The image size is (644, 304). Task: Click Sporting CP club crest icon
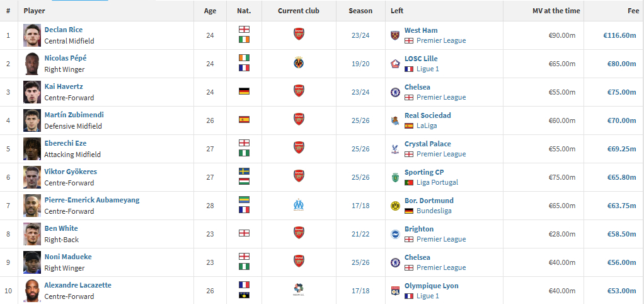click(x=395, y=177)
